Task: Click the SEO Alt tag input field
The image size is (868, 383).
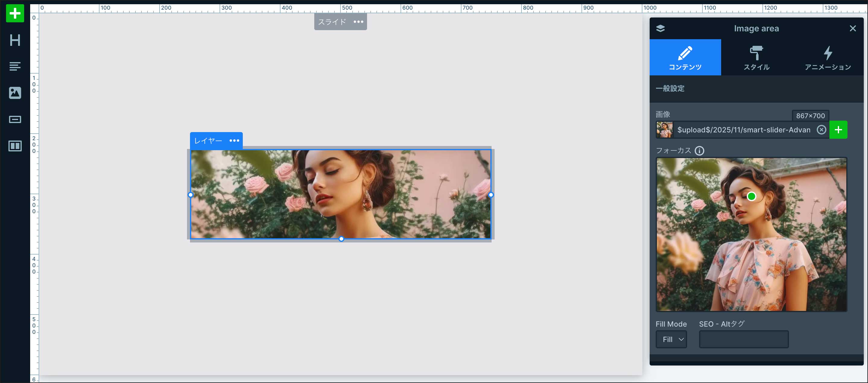Action: click(x=743, y=339)
